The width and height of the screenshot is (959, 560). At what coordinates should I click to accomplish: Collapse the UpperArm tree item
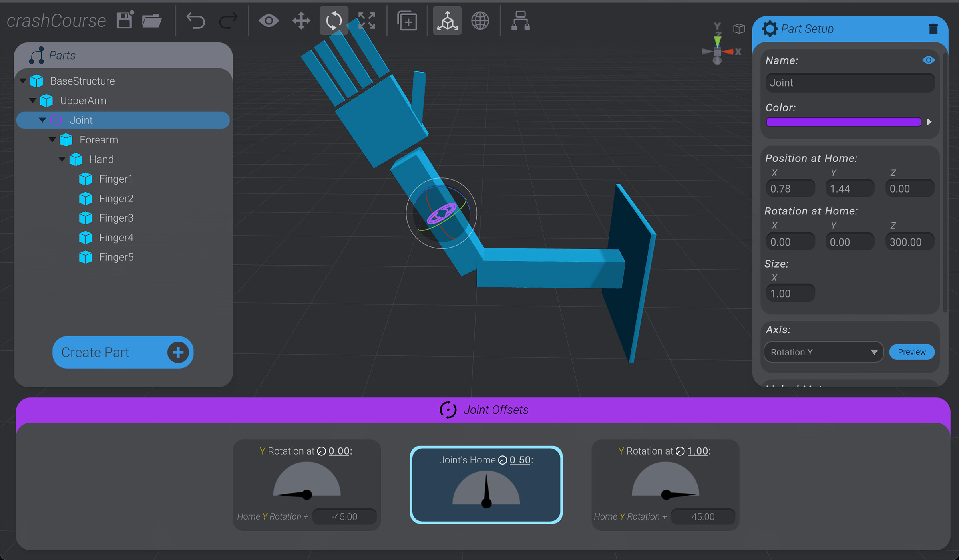click(33, 101)
